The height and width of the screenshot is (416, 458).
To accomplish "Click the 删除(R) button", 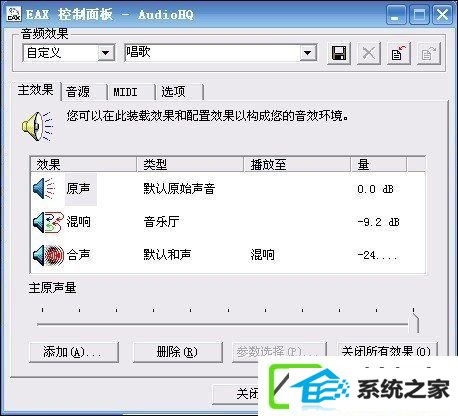I will pyautogui.click(x=177, y=352).
